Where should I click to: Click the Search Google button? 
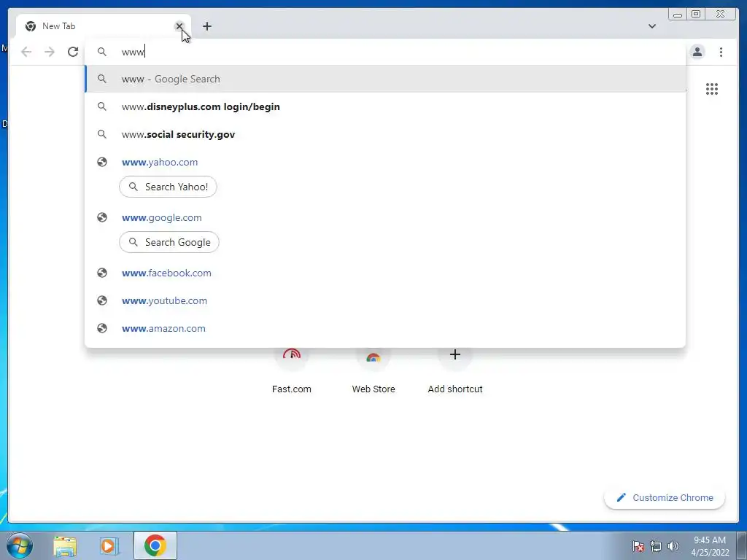click(x=169, y=242)
